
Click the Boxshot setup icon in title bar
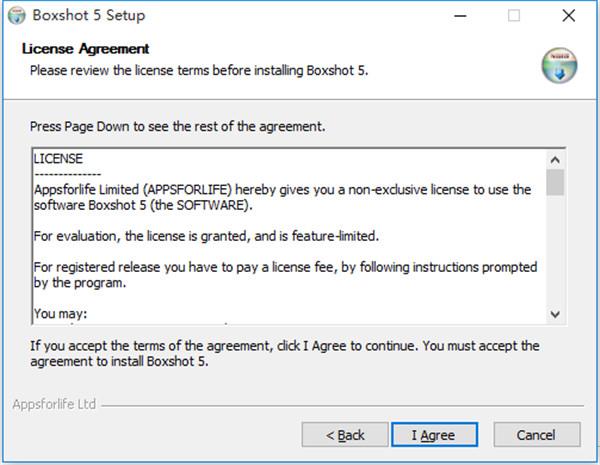click(16, 15)
